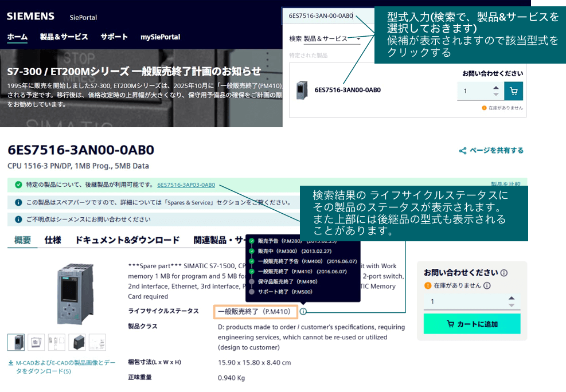Increase quantity in the search suggestion stepper
This screenshot has width=566, height=392.
(496, 88)
